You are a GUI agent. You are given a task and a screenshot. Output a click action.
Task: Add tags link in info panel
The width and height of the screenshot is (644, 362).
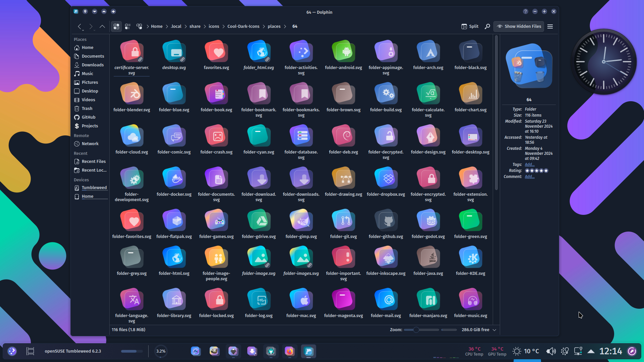(x=530, y=165)
